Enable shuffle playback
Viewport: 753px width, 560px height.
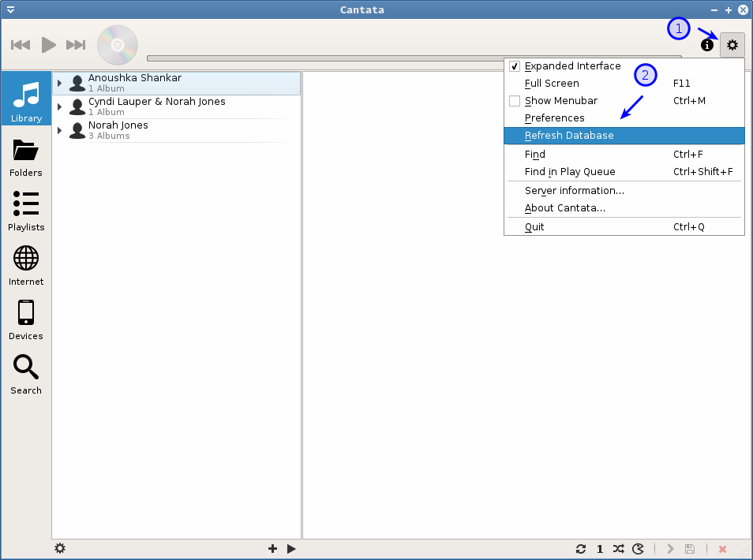(x=618, y=548)
